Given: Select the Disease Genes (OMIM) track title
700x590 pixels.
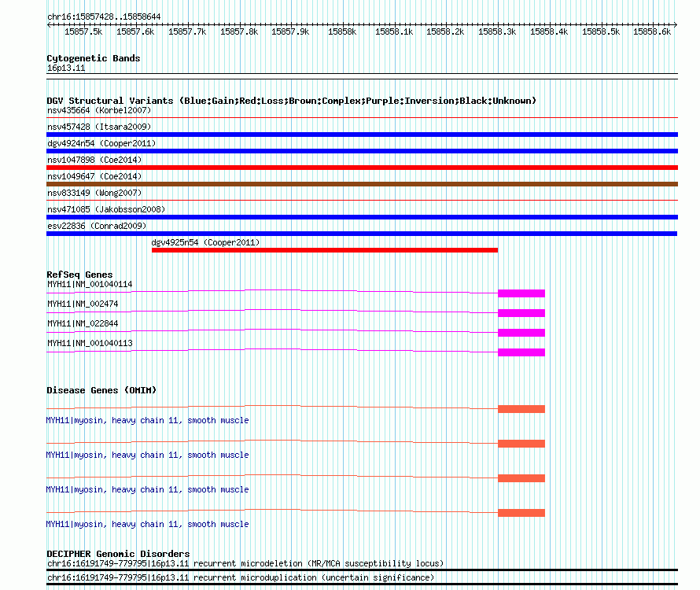Looking at the screenshot, I should coord(101,390).
